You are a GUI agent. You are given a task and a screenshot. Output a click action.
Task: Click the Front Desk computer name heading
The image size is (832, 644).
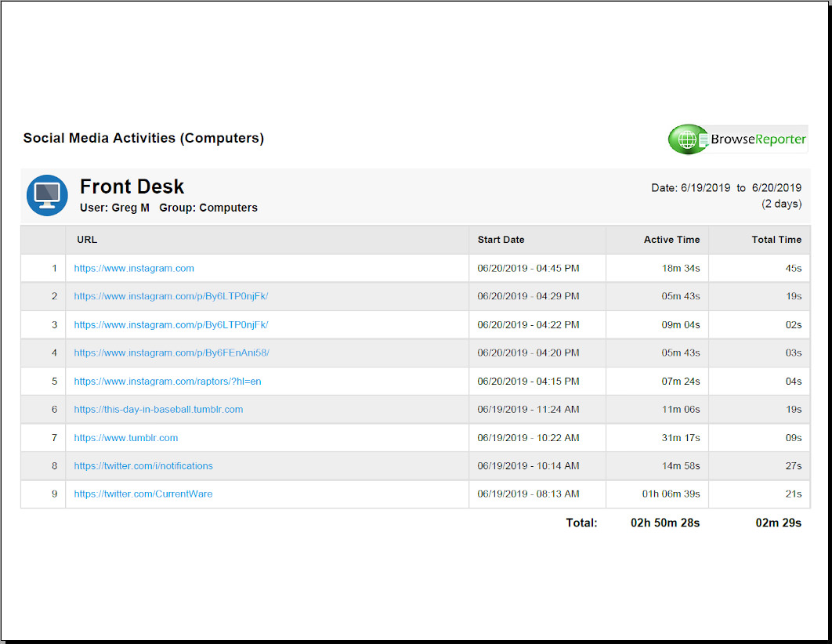(x=132, y=186)
